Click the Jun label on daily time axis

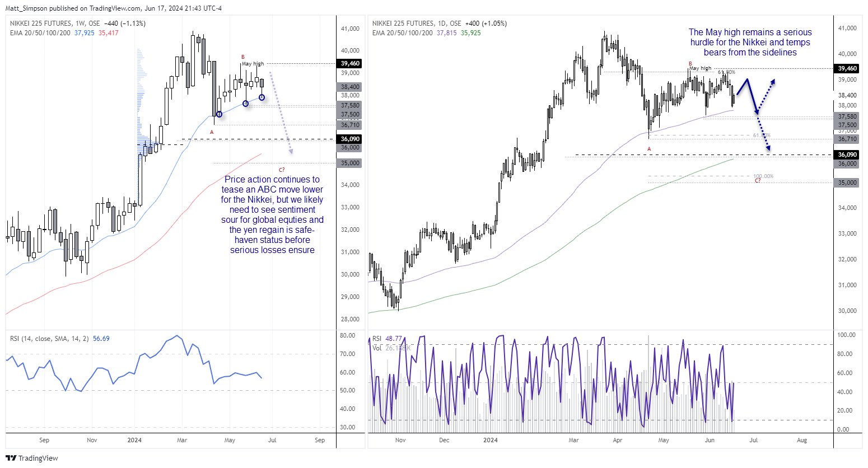point(710,440)
